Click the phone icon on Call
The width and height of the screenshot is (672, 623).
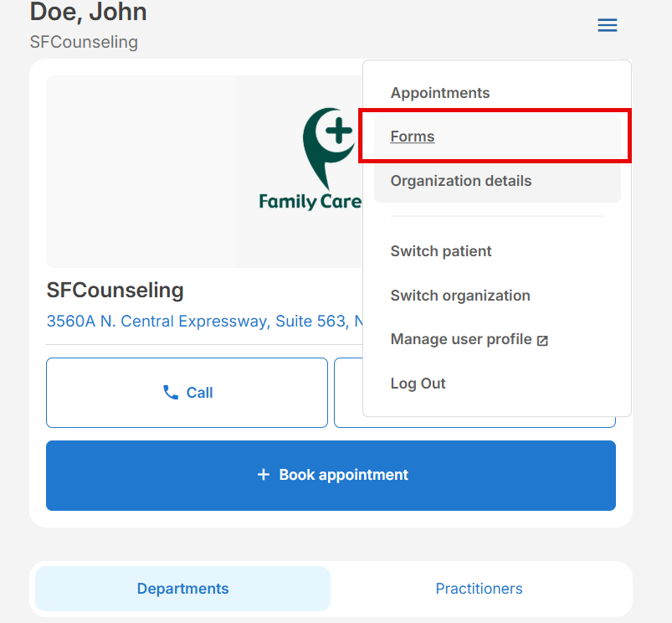pyautogui.click(x=171, y=393)
